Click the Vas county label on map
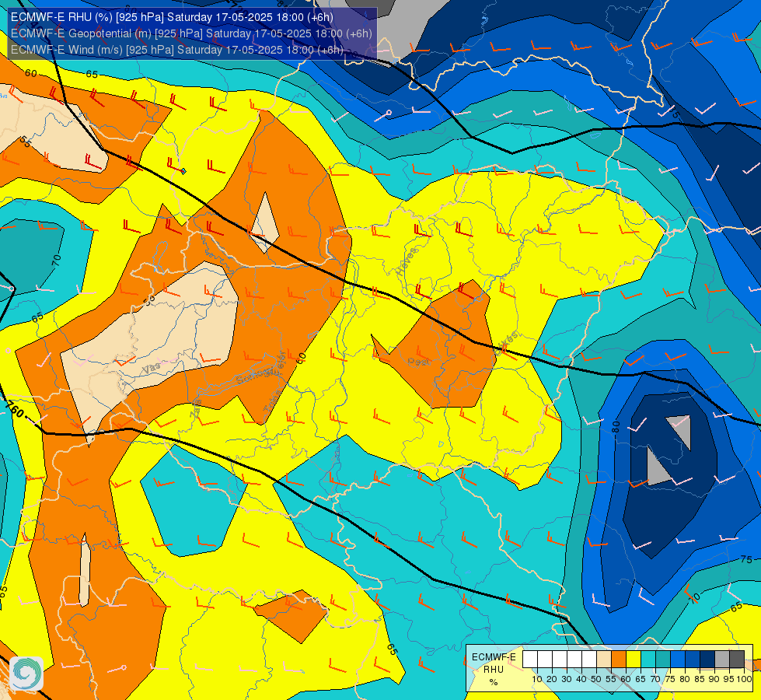 click(152, 369)
